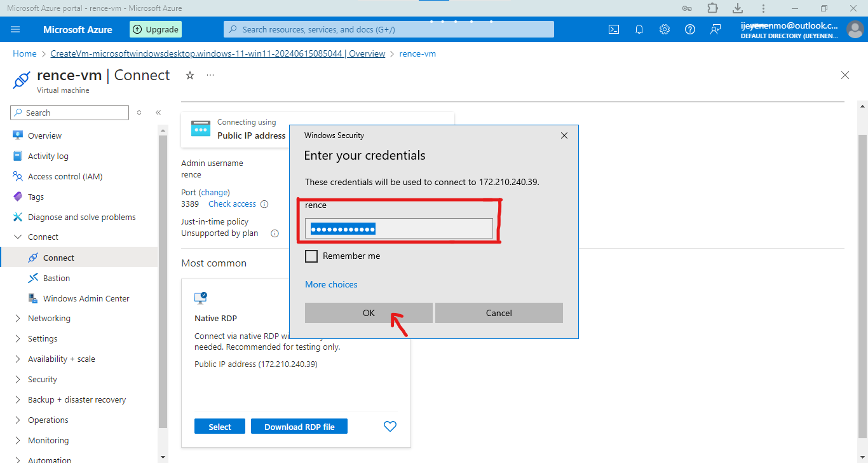Open the browser downloads icon
Screen dimensions: 868x463
(x=738, y=8)
